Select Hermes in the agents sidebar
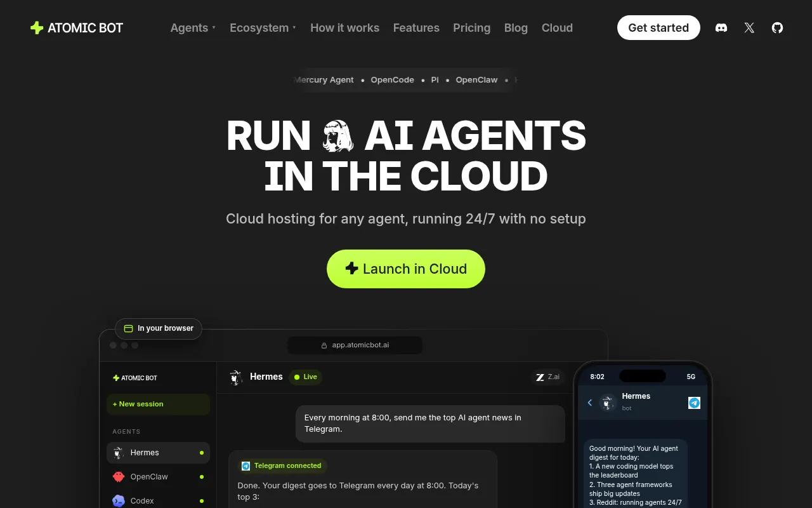This screenshot has height=508, width=812. point(158,453)
